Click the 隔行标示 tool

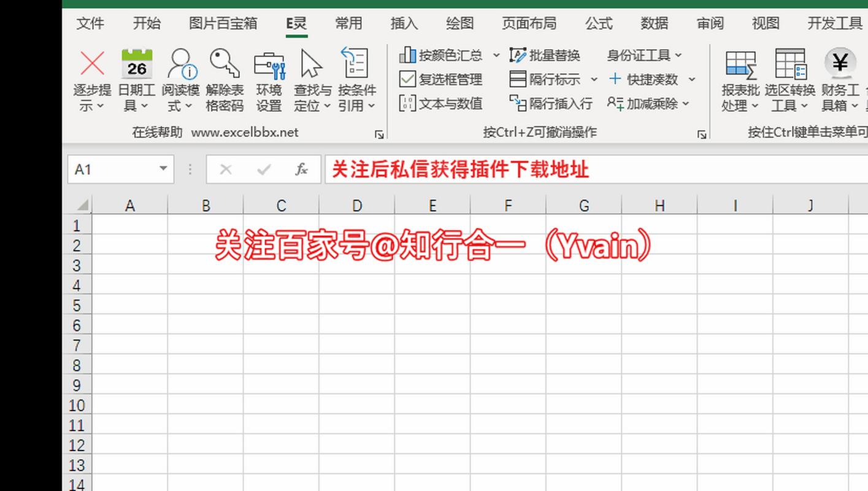(546, 79)
